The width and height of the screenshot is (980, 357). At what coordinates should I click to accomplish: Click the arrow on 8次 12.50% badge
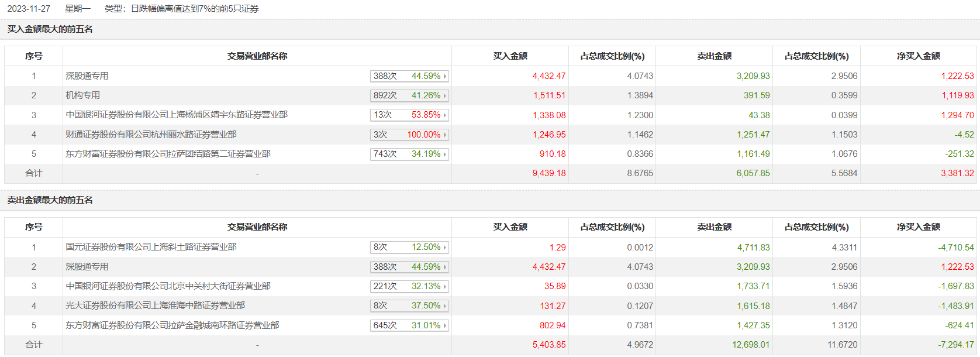[x=445, y=248]
